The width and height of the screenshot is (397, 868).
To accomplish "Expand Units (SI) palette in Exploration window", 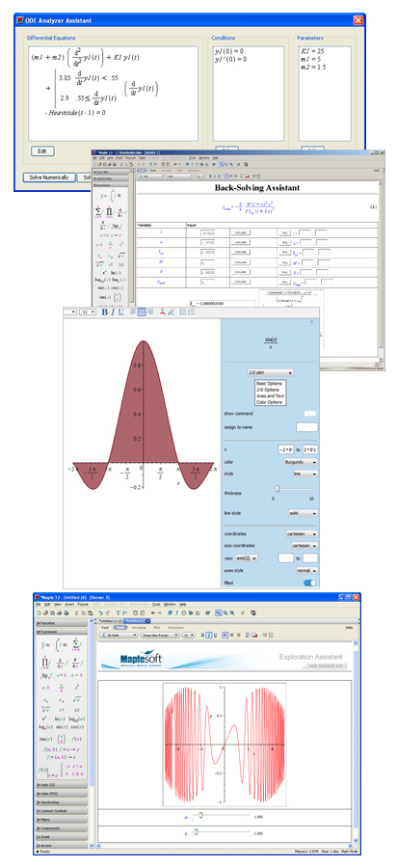I will coord(62,785).
